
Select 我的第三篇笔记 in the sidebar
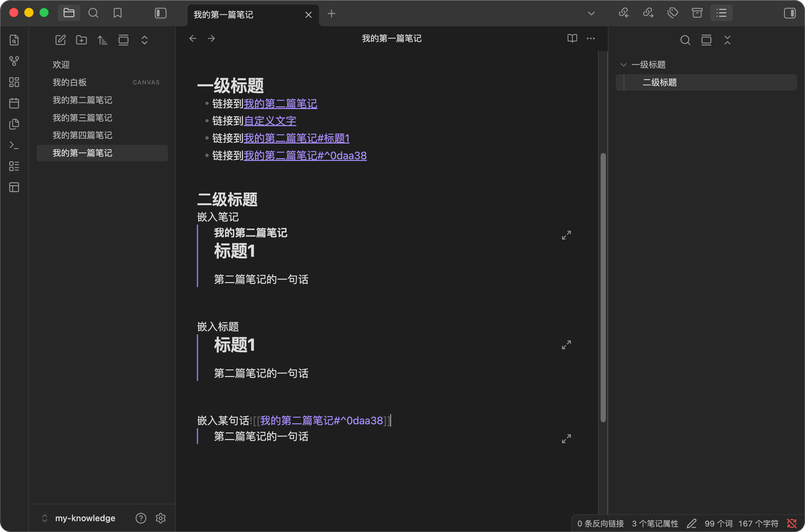(82, 118)
